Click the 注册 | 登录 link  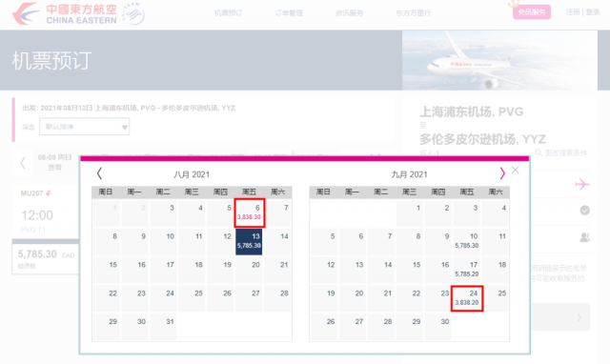click(x=582, y=12)
